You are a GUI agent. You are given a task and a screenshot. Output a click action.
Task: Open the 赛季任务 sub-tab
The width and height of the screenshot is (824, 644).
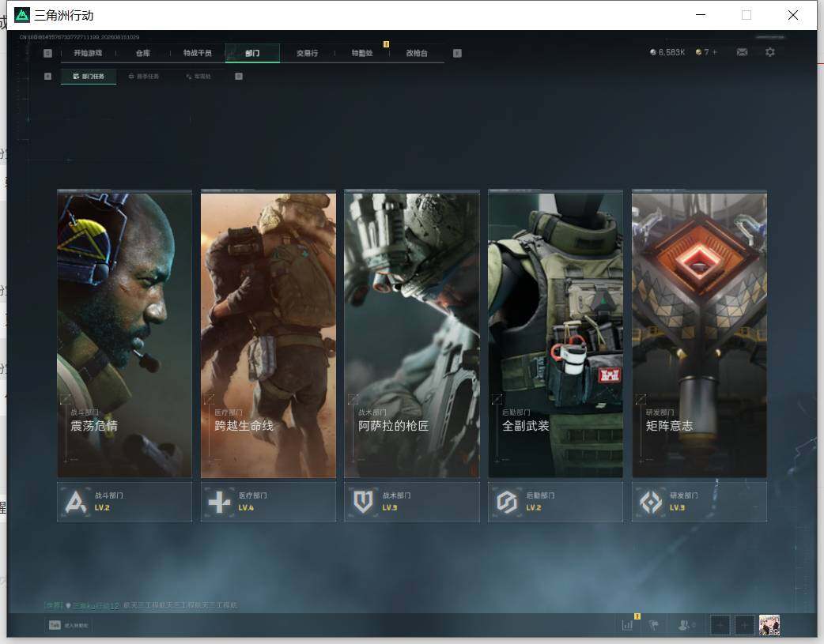(143, 76)
